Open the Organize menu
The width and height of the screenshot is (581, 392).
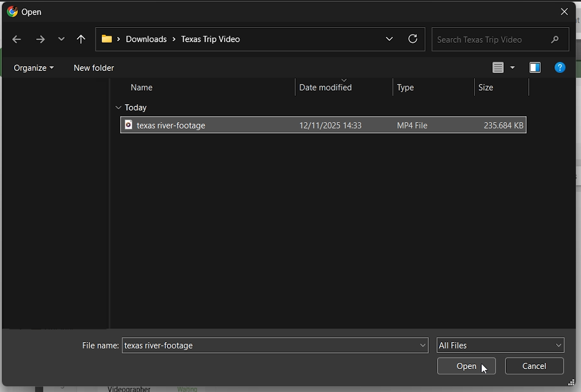[33, 68]
